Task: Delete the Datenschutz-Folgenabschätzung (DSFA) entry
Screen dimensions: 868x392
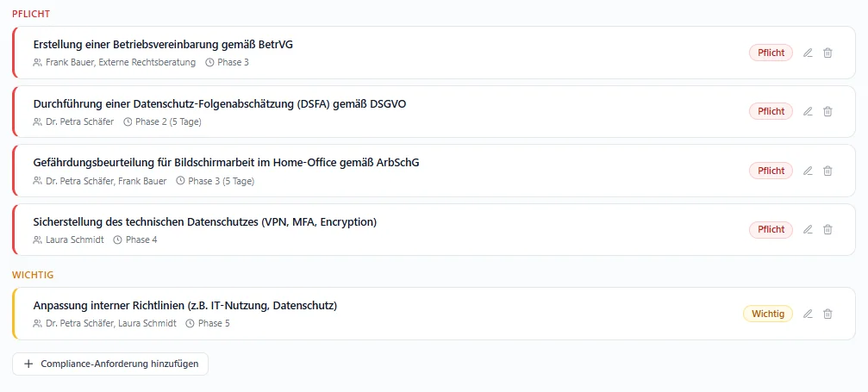Action: click(827, 111)
